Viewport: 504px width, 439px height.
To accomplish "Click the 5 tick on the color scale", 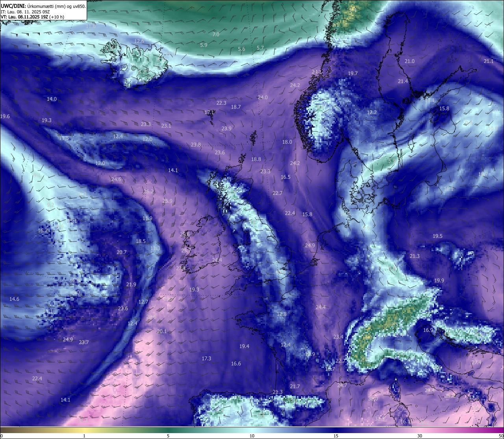I will click(x=168, y=436).
